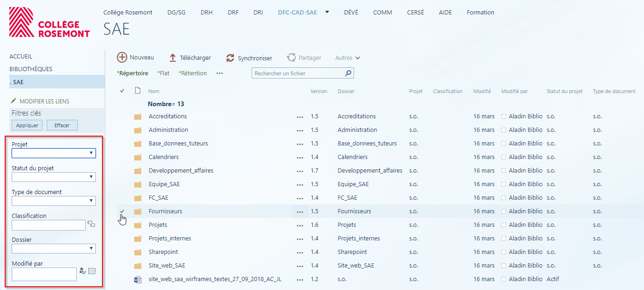The width and height of the screenshot is (644, 290).
Task: Click the Synchroniser sync icon
Action: coord(230,58)
